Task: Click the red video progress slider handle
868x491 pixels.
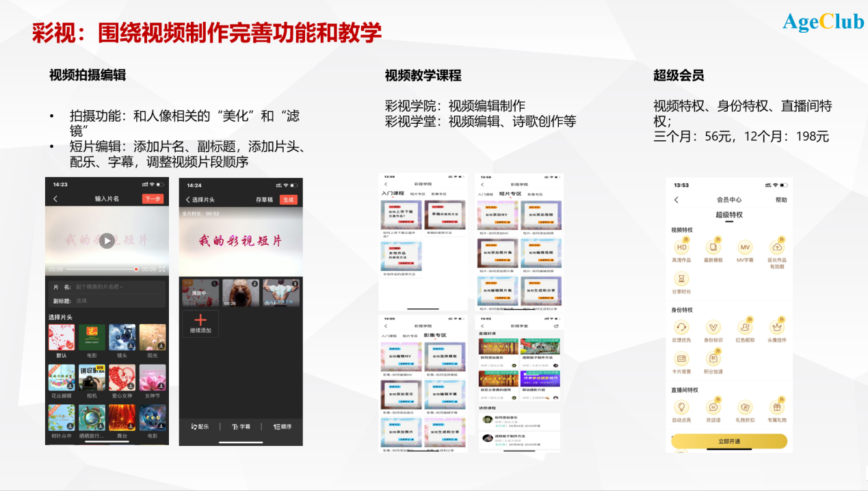Action: pos(136,269)
